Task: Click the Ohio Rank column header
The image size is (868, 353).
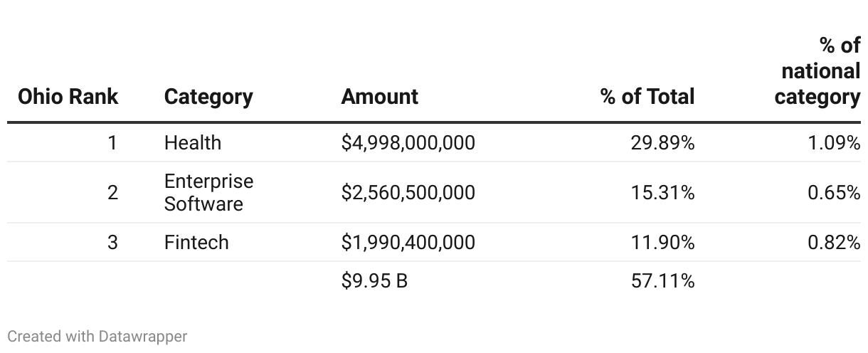Action: [68, 97]
